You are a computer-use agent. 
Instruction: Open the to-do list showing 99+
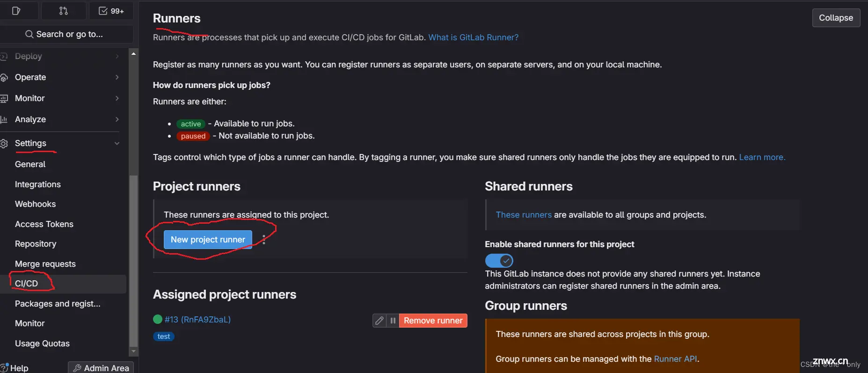pos(111,11)
